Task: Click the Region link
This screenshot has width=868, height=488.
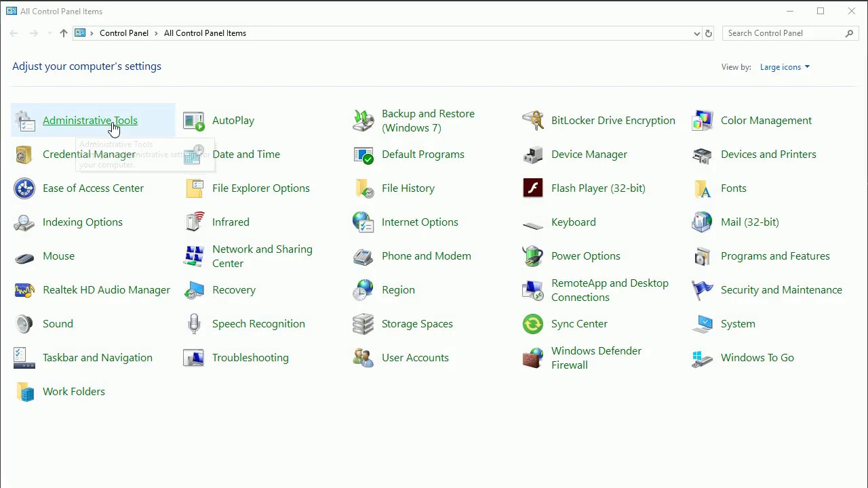Action: coord(398,290)
